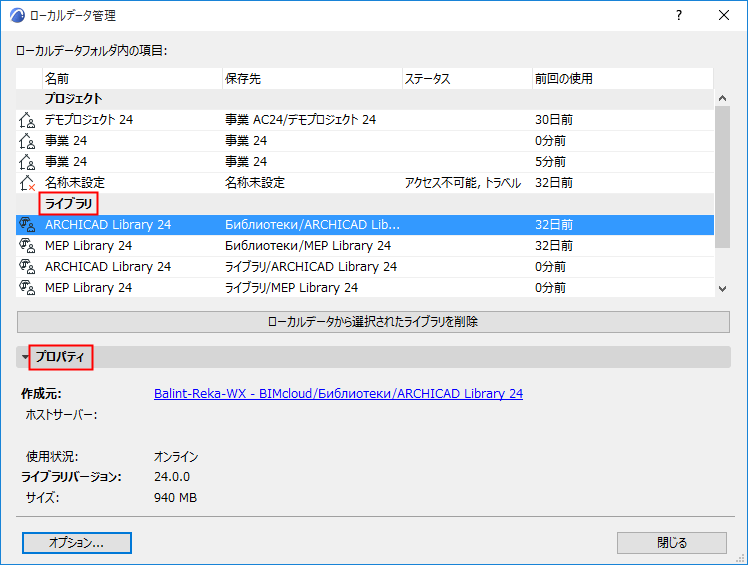Screen dimensions: 748x565
Task: Click the 事業 AC24/デモプロジェクト 24 location cell
Action: (x=300, y=120)
